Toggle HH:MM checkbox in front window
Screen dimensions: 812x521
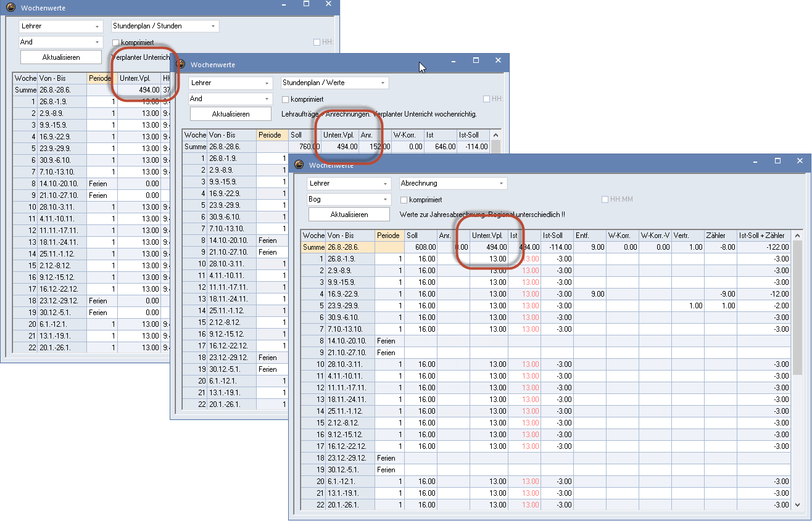point(605,199)
